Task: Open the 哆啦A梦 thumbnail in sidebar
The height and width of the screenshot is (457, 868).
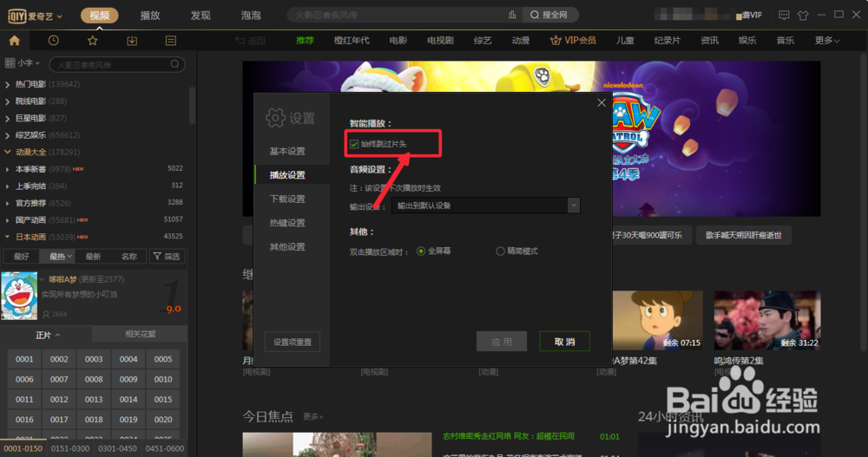Action: point(19,296)
